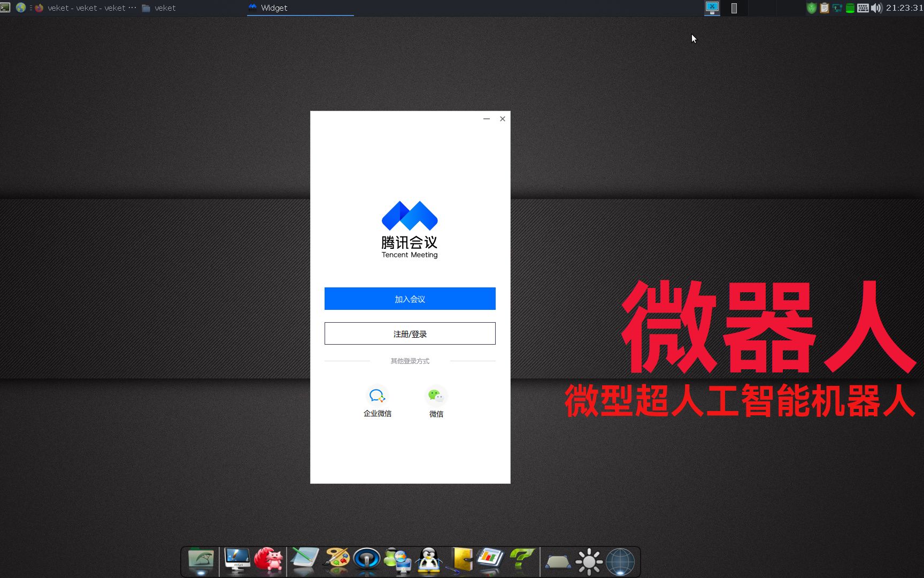
Task: Open the 注册/登录 sign-in button
Action: [410, 333]
